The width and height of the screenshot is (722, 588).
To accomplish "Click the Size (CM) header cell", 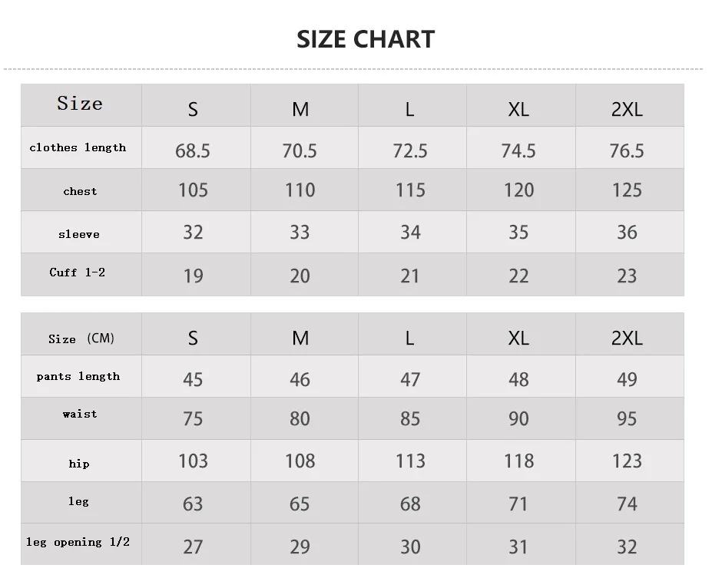I will (x=81, y=339).
